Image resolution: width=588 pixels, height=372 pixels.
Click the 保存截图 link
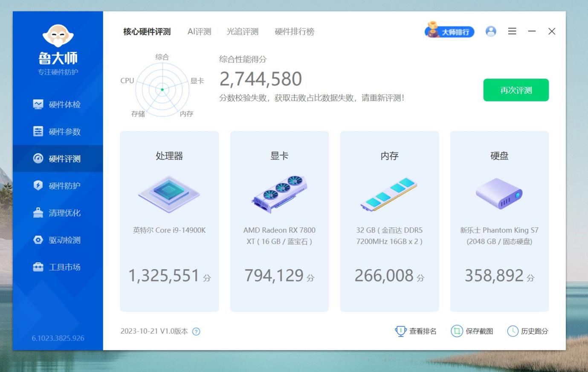pos(472,331)
